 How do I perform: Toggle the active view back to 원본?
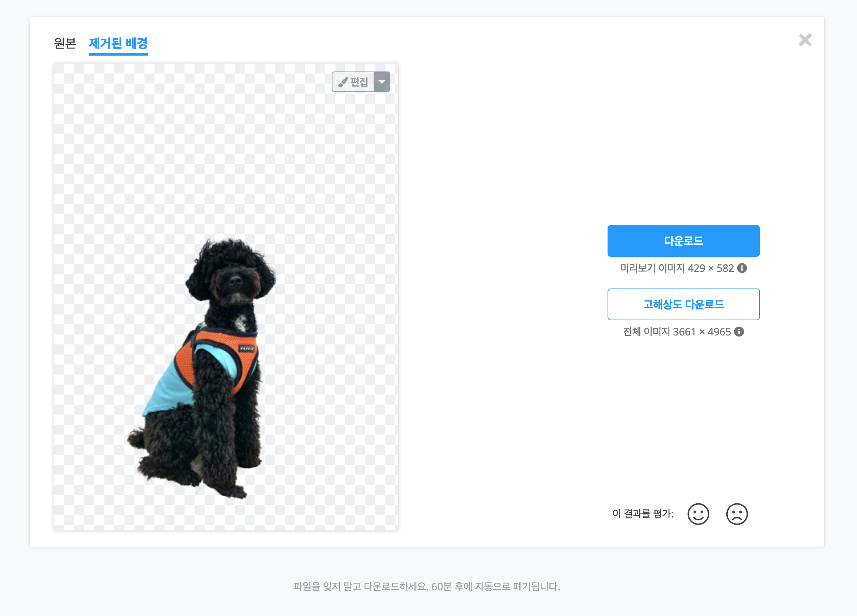(64, 43)
